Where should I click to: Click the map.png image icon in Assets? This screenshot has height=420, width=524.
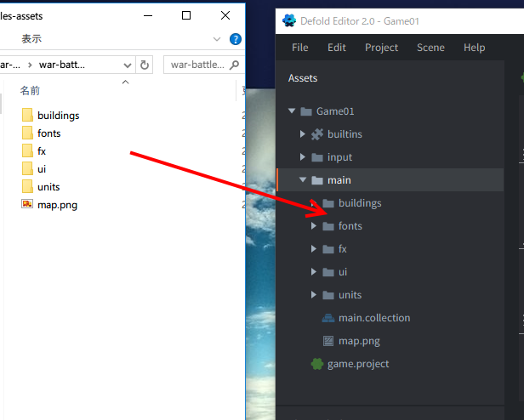[x=328, y=341]
